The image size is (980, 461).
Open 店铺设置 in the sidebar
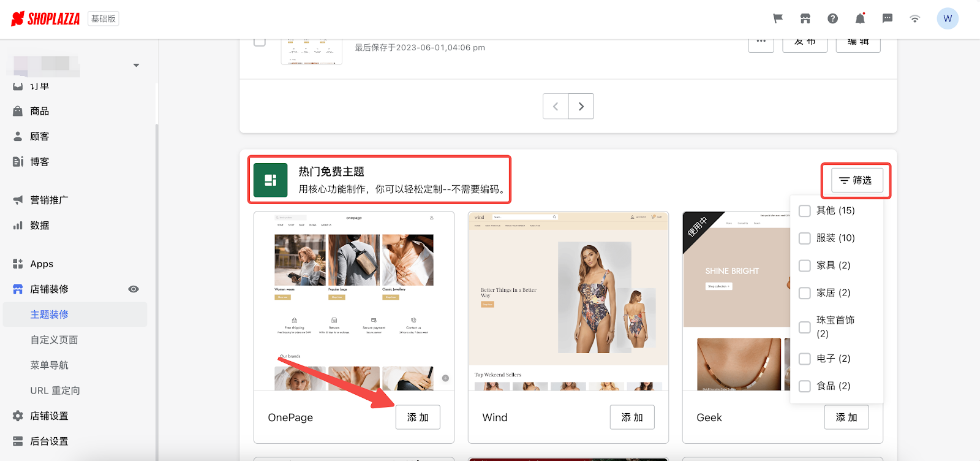point(49,416)
